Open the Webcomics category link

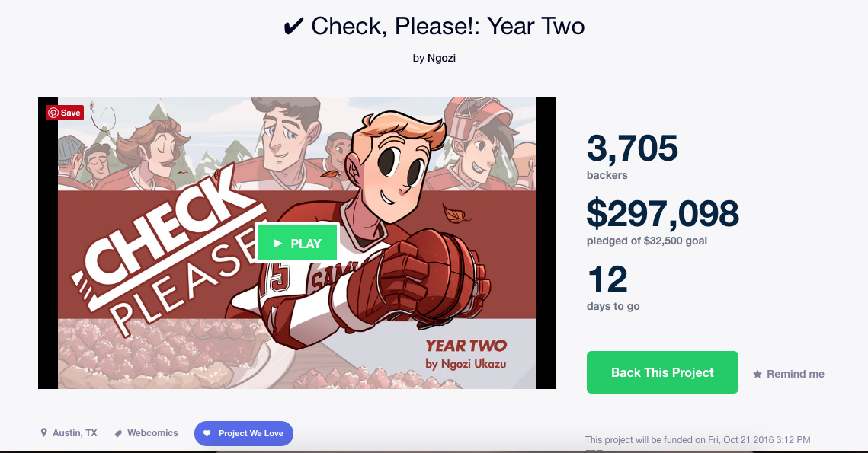152,433
